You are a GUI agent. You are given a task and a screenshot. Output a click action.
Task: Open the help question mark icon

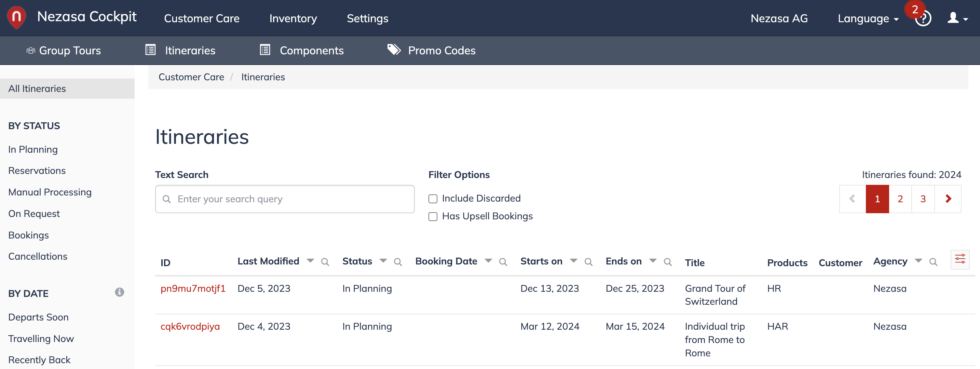[x=923, y=19]
